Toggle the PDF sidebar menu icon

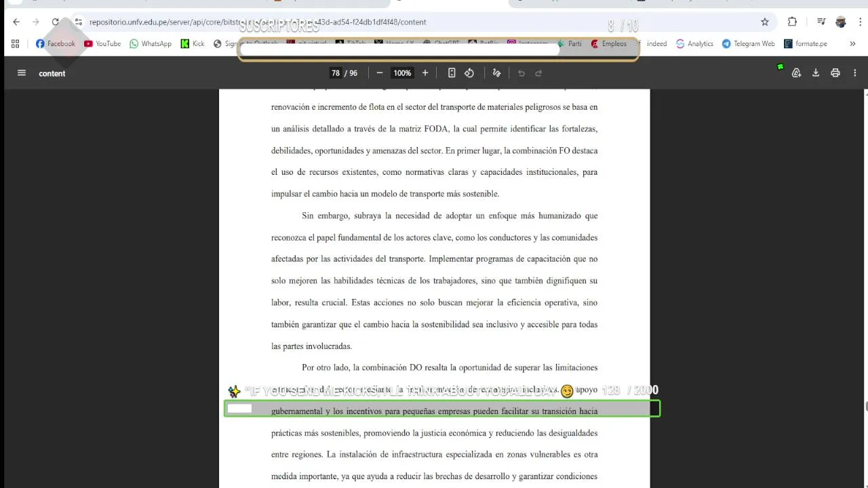click(x=22, y=73)
